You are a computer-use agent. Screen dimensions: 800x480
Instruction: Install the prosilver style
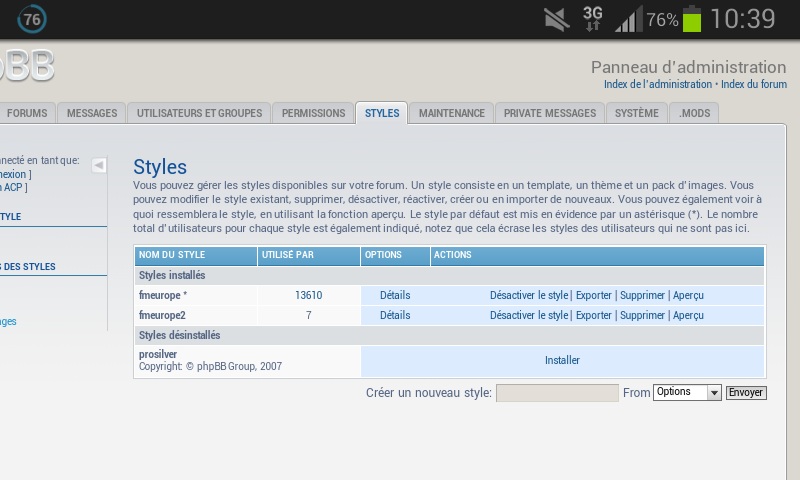[x=562, y=360]
